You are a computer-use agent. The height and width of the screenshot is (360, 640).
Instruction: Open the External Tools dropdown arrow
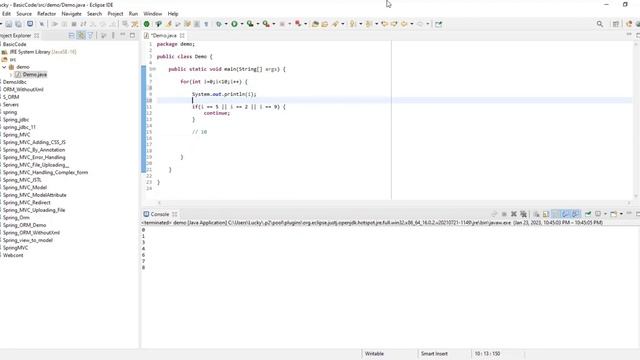(x=273, y=24)
